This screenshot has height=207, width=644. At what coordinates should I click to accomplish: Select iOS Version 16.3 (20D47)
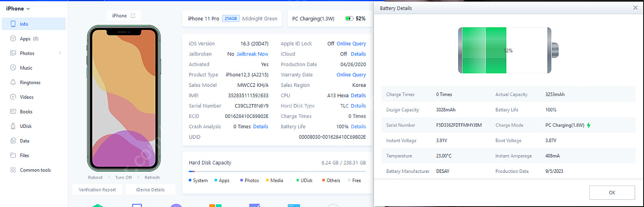pyautogui.click(x=254, y=43)
